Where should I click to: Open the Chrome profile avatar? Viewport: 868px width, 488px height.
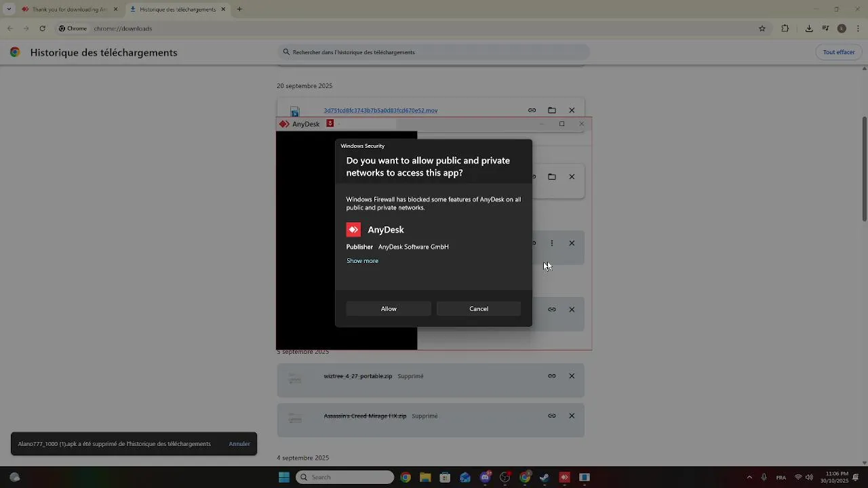point(842,28)
